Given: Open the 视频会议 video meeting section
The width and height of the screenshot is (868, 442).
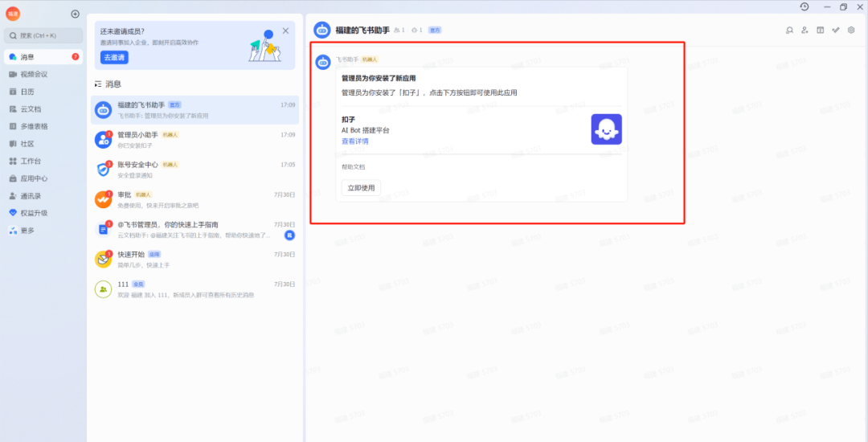Looking at the screenshot, I should [33, 74].
